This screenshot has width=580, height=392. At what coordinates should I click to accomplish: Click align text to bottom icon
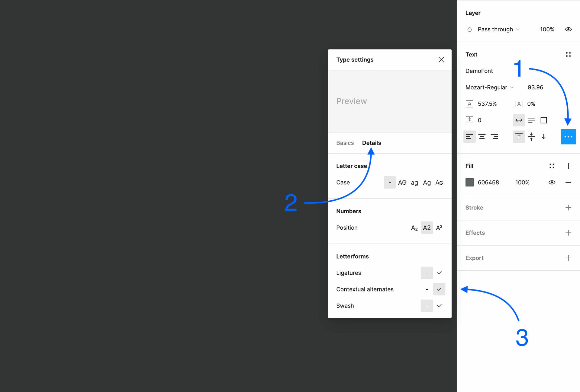[543, 137]
